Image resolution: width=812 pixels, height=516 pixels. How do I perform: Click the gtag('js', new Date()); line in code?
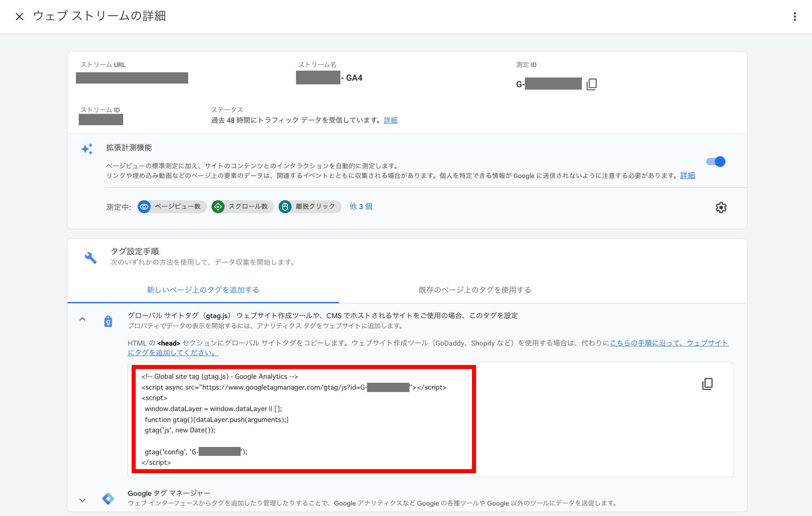pos(180,430)
